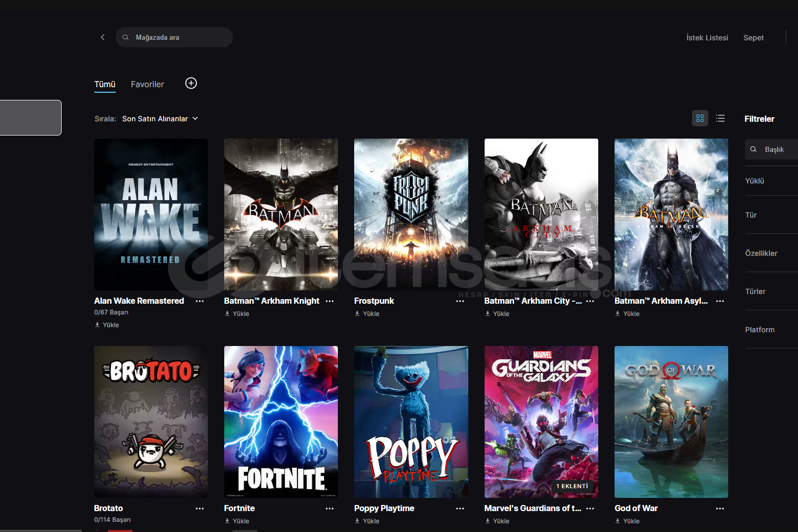Open more options for Marvel's Guardians
Image resolution: width=798 pixels, height=532 pixels.
pos(590,509)
